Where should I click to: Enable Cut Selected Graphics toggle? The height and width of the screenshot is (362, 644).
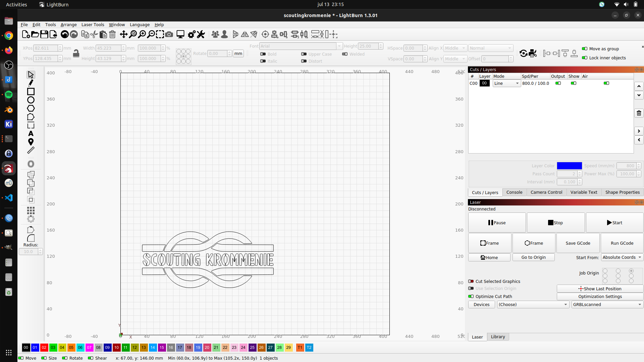point(471,281)
